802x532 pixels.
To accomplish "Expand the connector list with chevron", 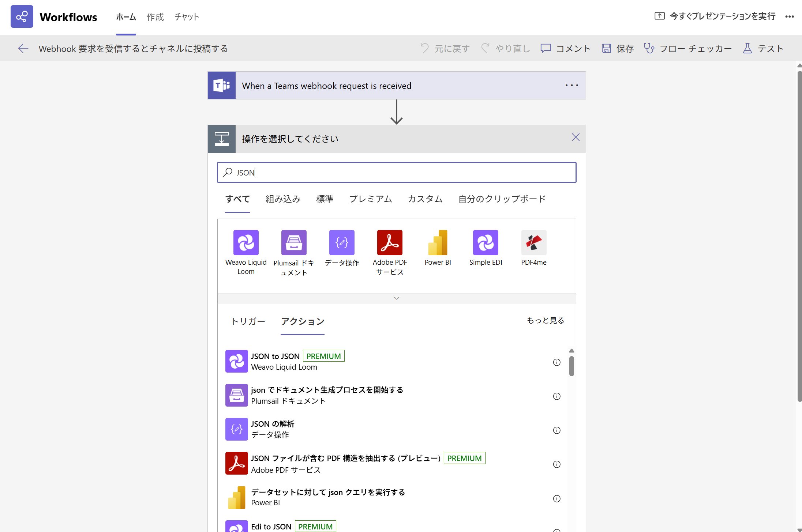I will click(397, 298).
